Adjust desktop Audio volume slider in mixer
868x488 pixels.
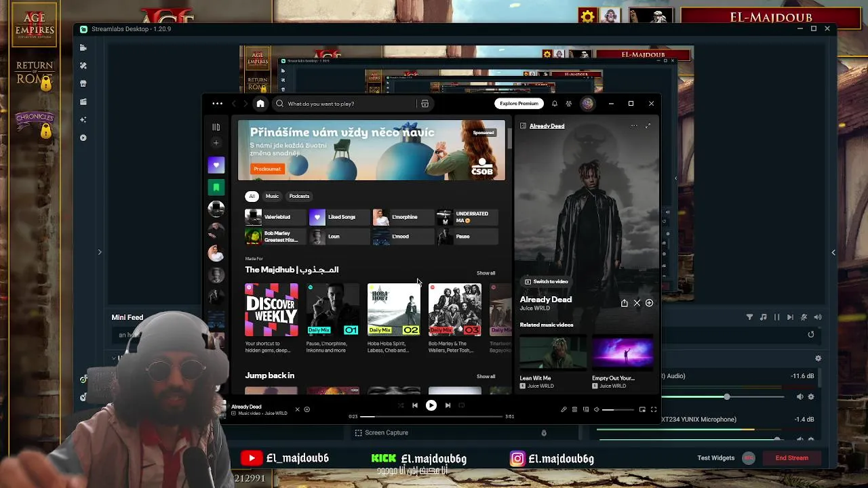[724, 396]
